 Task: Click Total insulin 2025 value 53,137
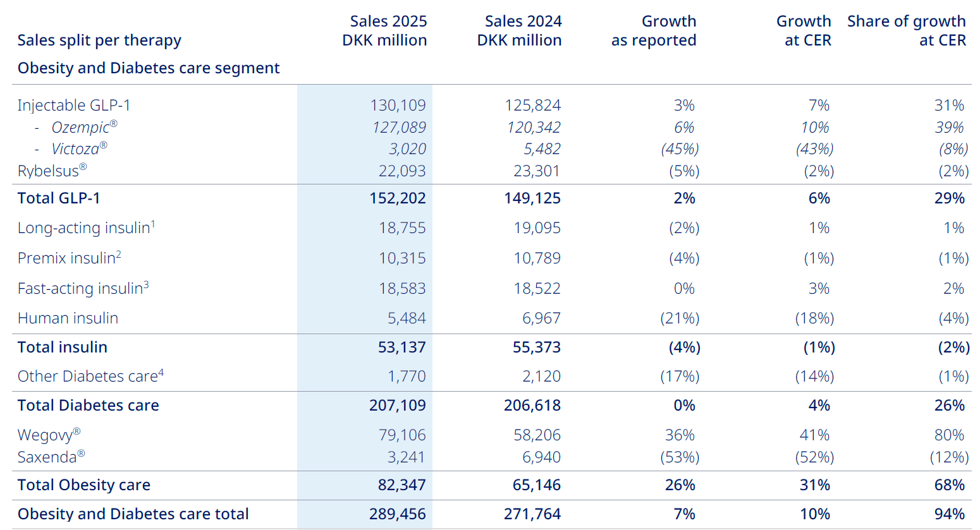coord(402,347)
